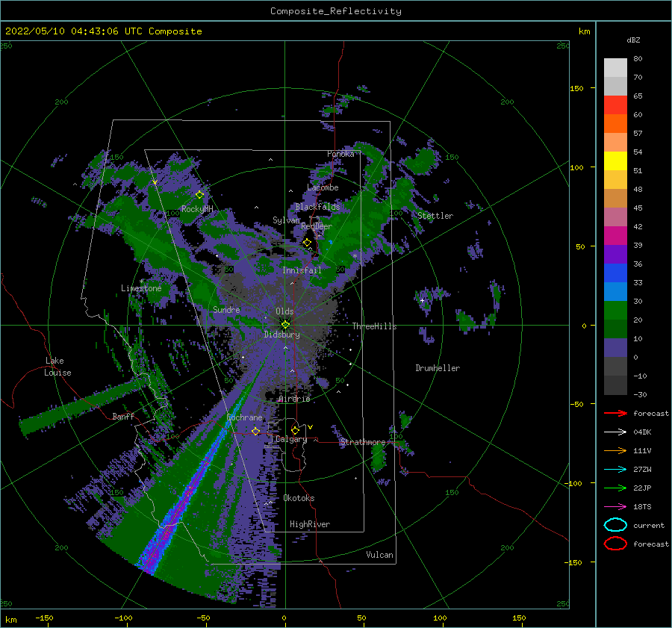Pick the yellow 51–54 dBZ color swatch
This screenshot has width=672, height=628.
[615, 161]
